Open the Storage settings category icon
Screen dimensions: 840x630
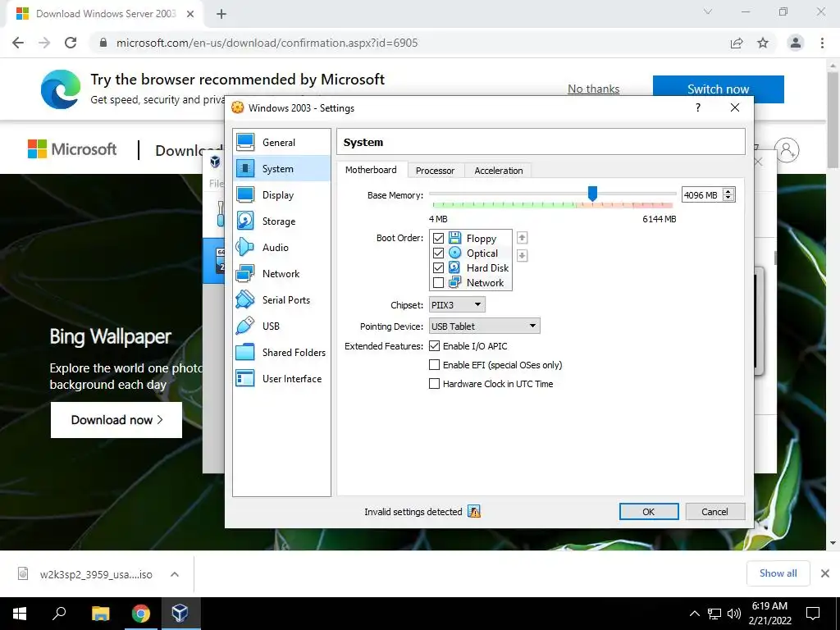tap(245, 221)
